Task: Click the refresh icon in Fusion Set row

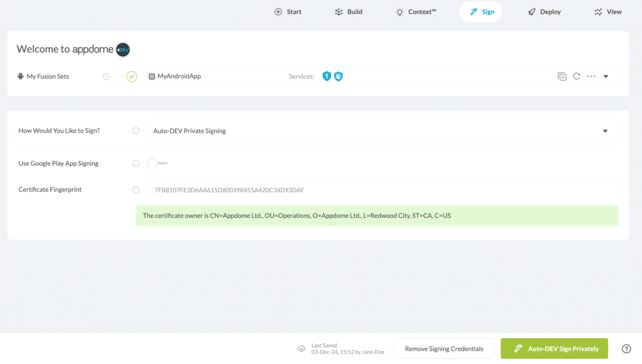Action: (x=576, y=77)
